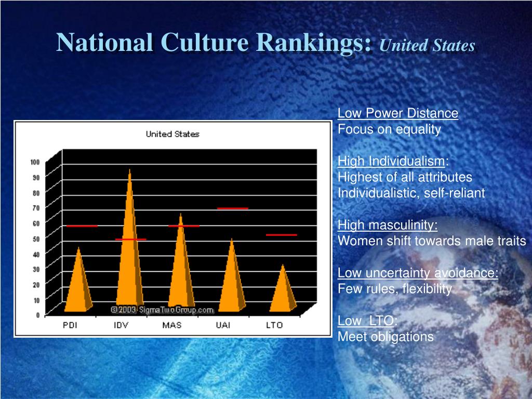
Task: Click the y-axis value 50
Action: click(x=36, y=238)
